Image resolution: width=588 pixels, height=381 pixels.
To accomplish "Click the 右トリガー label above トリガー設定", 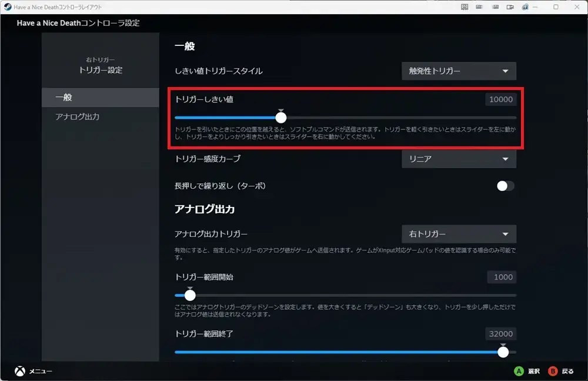I will click(100, 59).
